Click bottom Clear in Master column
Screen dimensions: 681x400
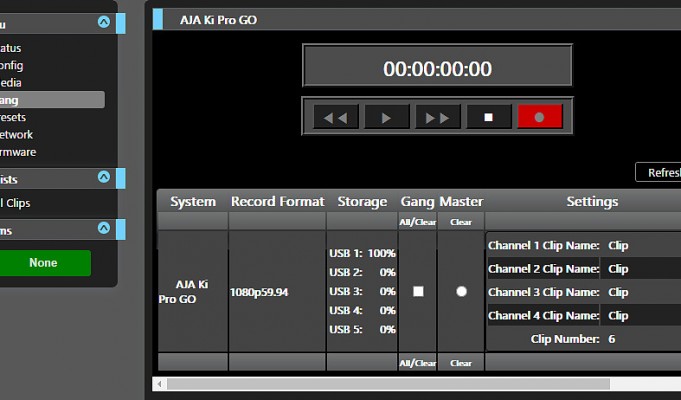[461, 363]
